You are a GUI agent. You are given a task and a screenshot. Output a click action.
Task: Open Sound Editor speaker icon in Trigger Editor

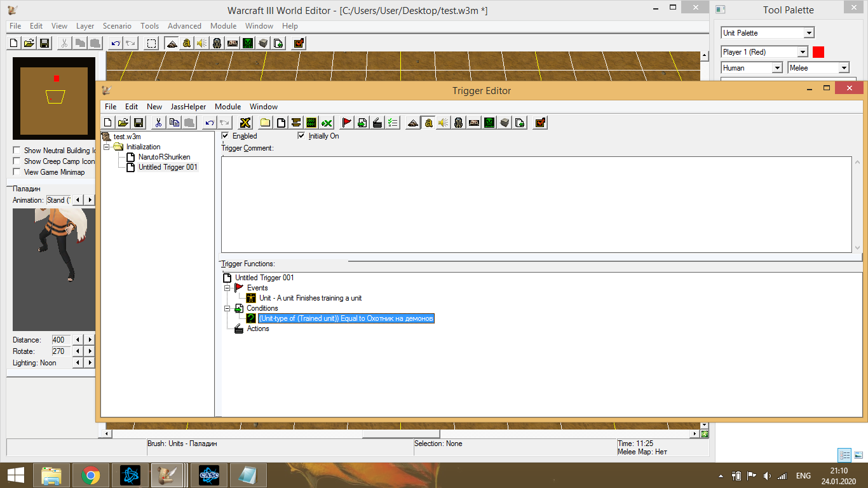coord(444,123)
